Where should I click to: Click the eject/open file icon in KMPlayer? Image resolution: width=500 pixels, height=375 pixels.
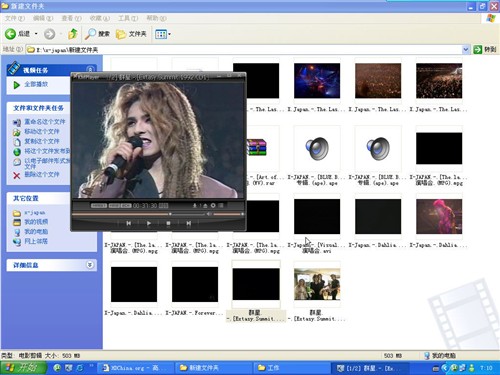[x=205, y=206]
